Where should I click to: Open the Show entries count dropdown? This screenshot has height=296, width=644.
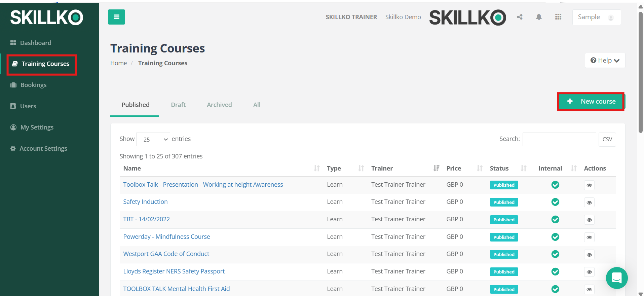tap(153, 139)
